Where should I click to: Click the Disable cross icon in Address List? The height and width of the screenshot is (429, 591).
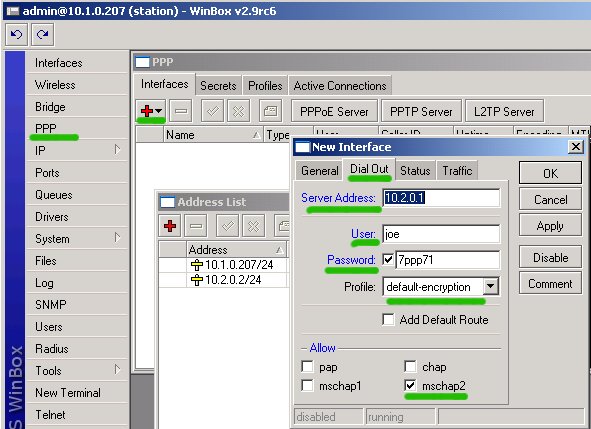pyautogui.click(x=253, y=226)
